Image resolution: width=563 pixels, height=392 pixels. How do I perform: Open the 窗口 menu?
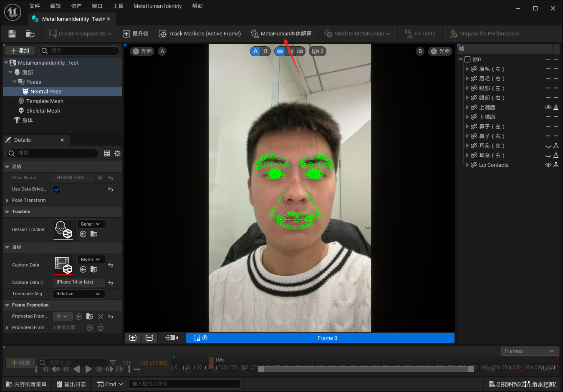[97, 6]
